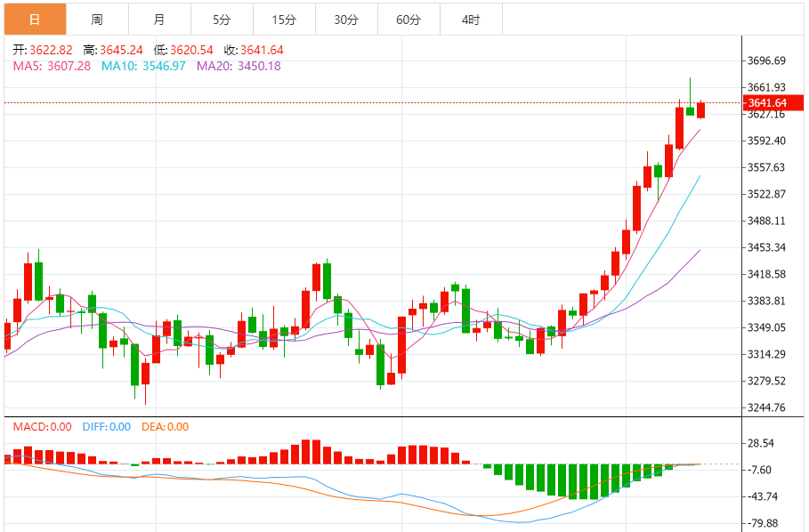Click the 收: 3641.64 close value
This screenshot has height=532, width=809.
[254, 50]
